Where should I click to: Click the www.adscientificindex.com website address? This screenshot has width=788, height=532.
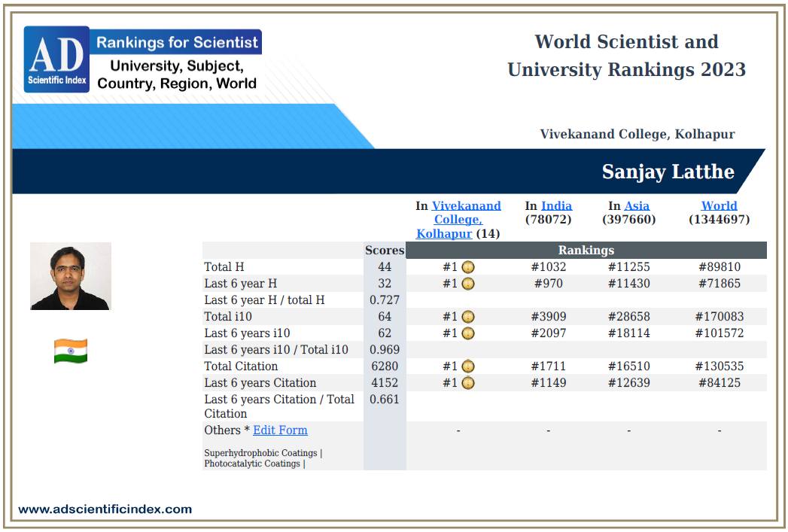(x=105, y=509)
